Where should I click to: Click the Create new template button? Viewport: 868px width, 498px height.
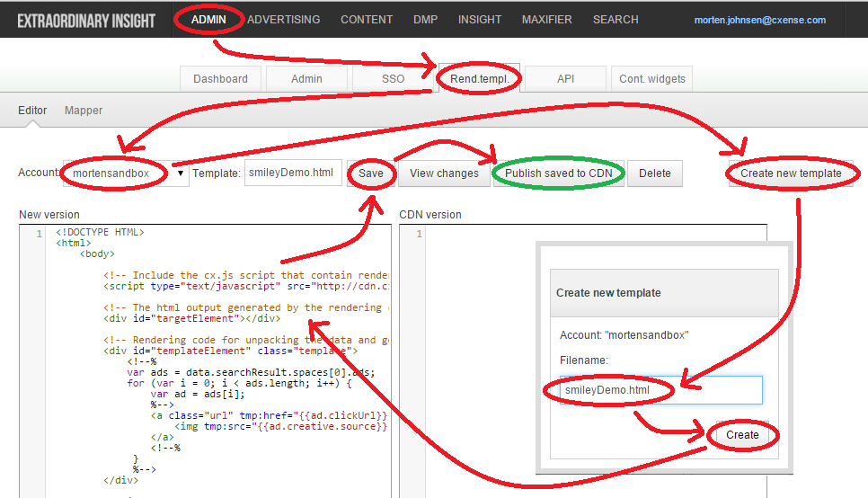pyautogui.click(x=791, y=173)
